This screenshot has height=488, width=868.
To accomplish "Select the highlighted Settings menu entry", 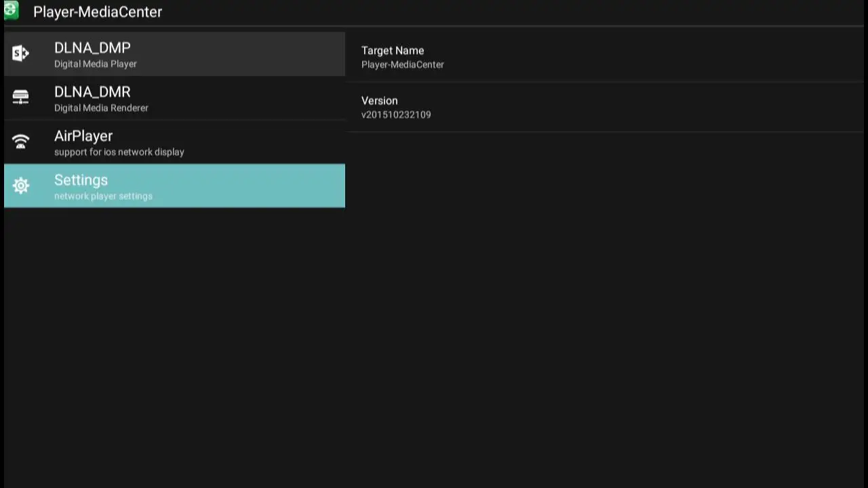I will [174, 186].
